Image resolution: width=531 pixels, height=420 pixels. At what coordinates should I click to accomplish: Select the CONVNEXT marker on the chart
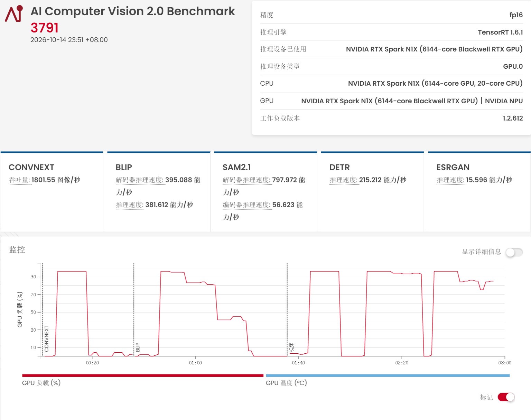[x=47, y=338]
